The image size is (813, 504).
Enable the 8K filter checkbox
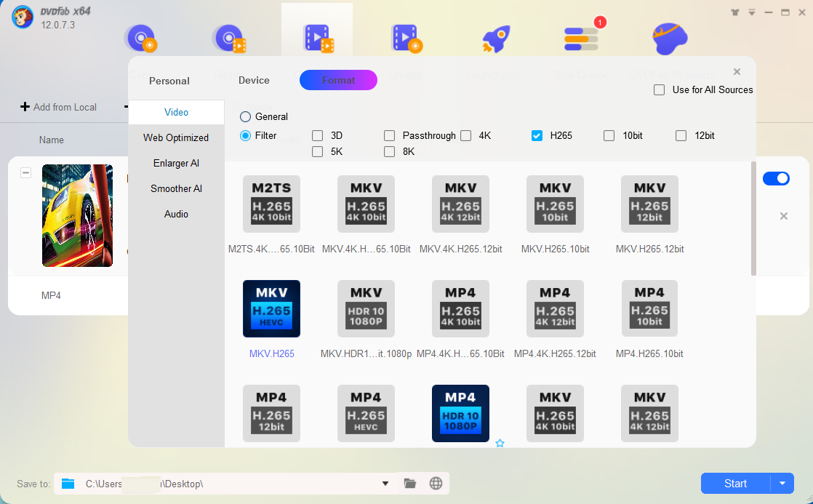click(389, 151)
